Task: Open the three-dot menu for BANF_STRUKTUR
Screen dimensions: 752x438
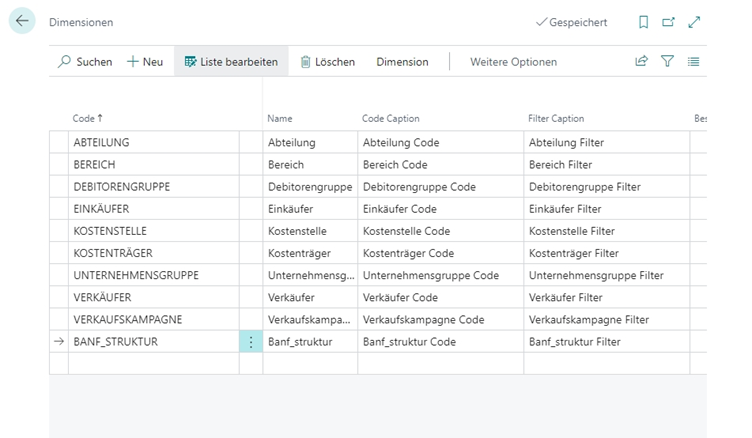Action: (x=250, y=342)
